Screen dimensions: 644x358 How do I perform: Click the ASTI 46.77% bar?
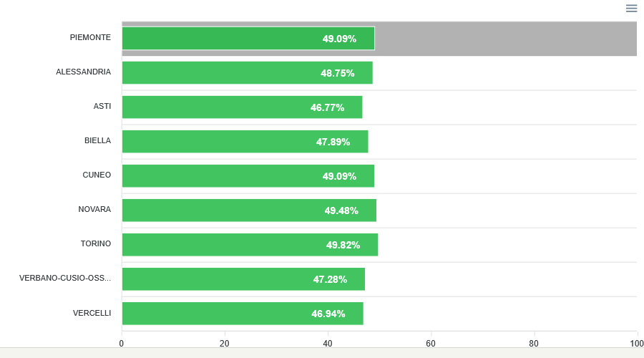pos(242,107)
